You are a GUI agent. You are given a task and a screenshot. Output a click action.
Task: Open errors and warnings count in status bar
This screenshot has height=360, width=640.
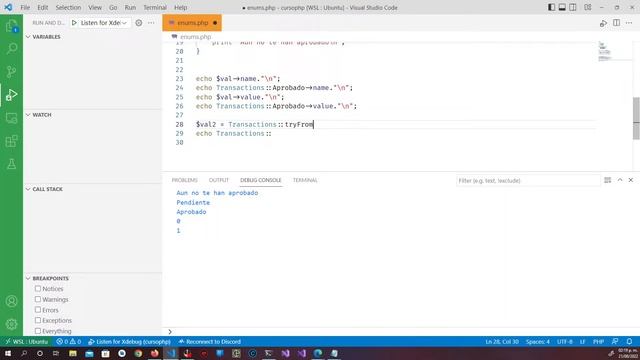[69, 341]
